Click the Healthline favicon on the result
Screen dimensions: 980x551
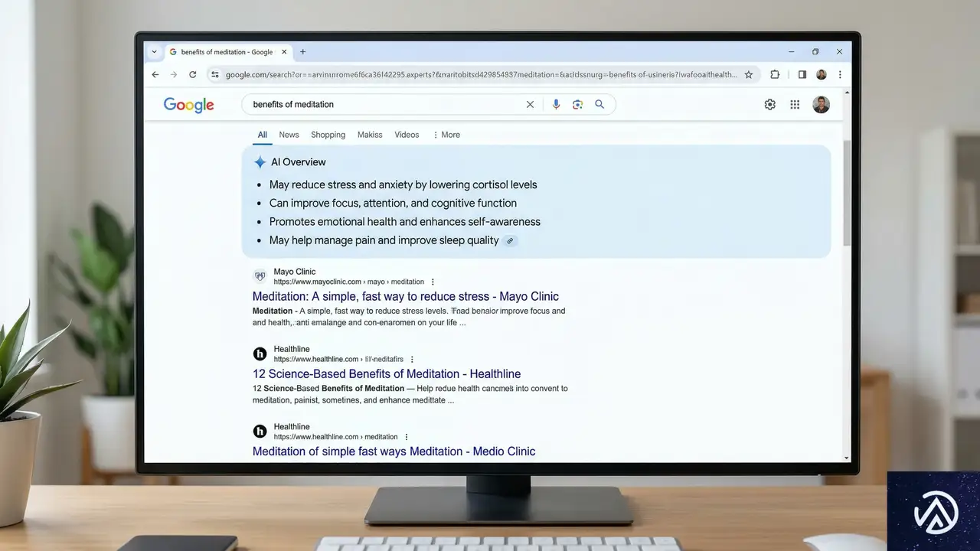260,354
